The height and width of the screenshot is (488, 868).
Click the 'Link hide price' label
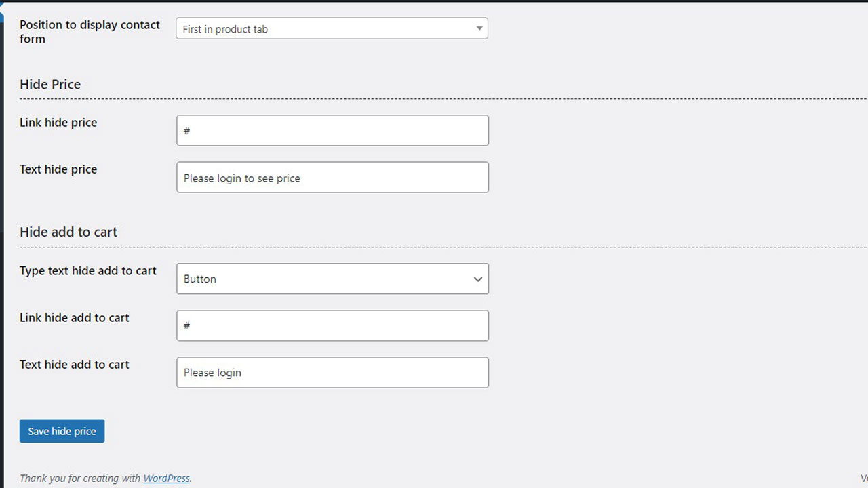[x=58, y=123]
